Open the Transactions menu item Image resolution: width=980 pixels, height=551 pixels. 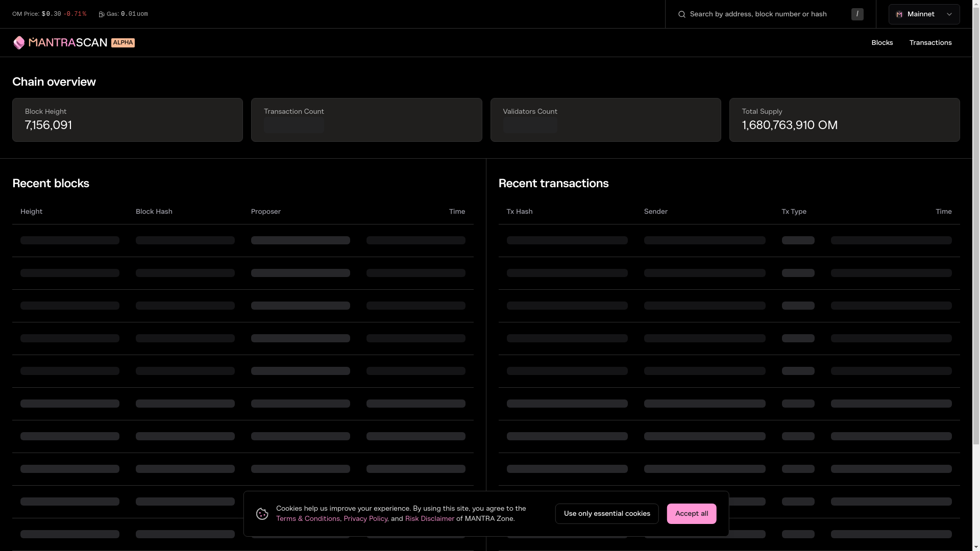(930, 43)
